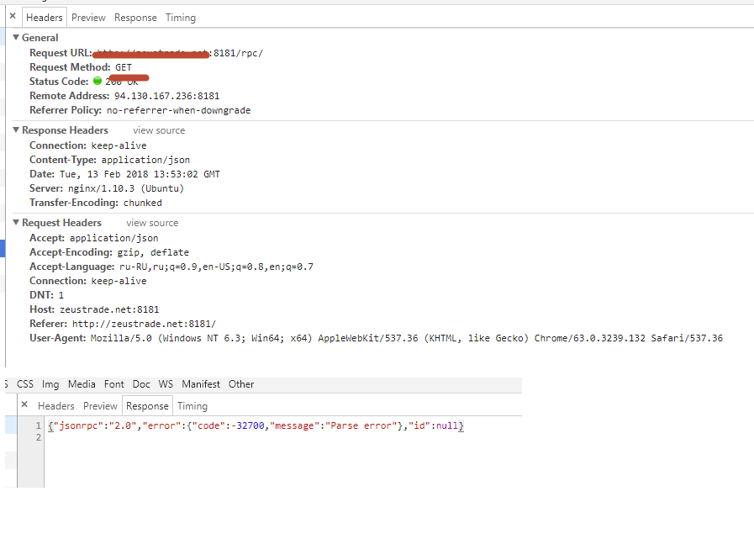Select the DNT header value 1
This screenshot has height=560, width=754.
61,295
